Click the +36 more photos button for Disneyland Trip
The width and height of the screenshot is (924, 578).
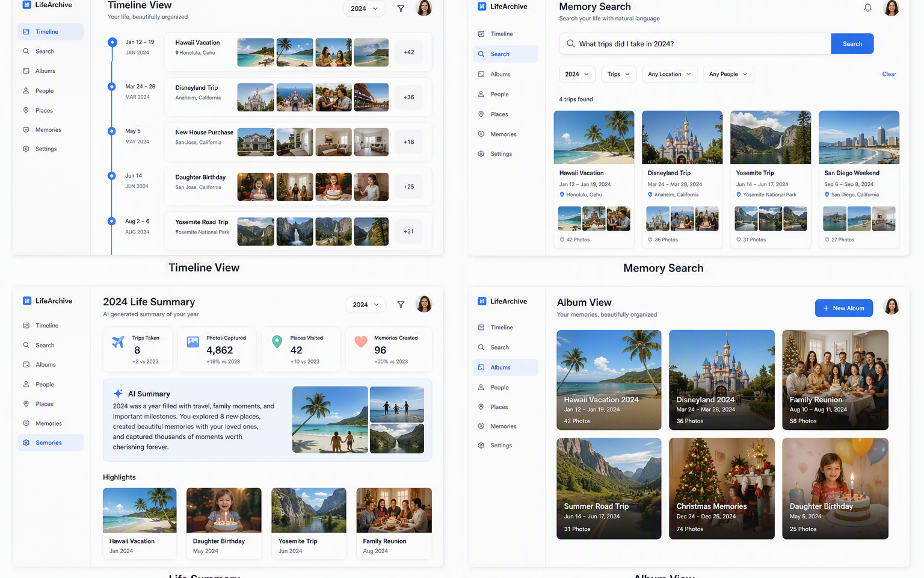coord(408,97)
